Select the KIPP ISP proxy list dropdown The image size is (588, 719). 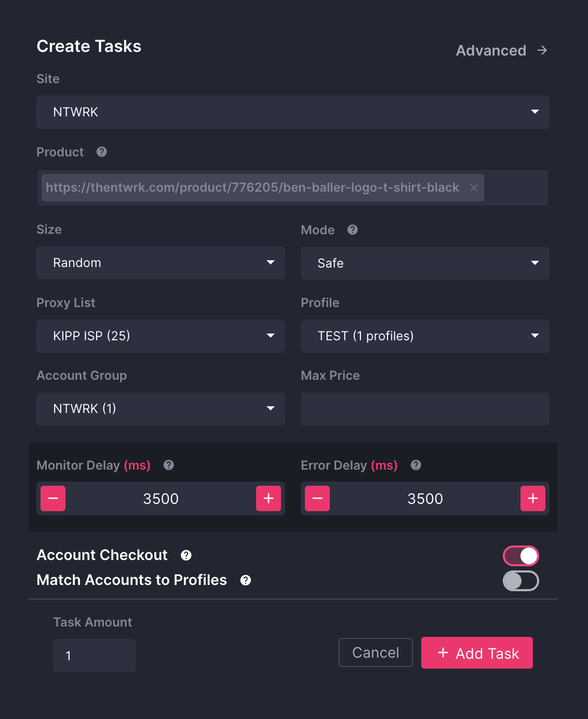(161, 336)
